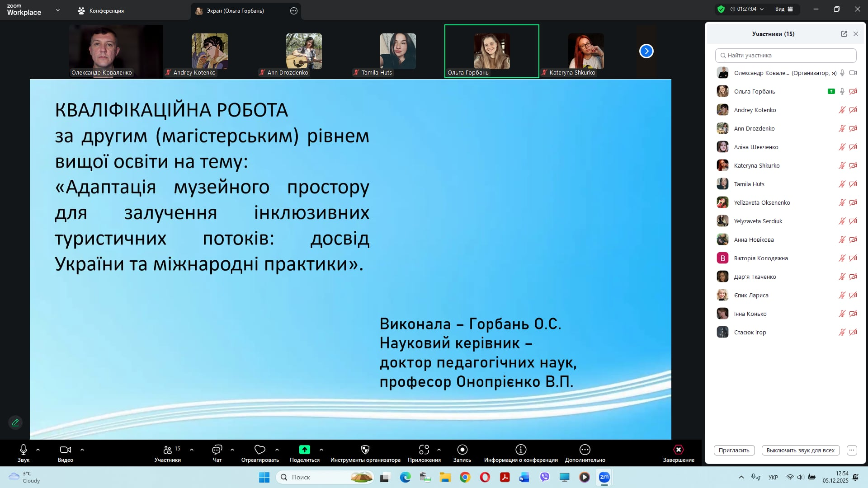Toggle Ольга Горбань's microphone in list

point(842,91)
